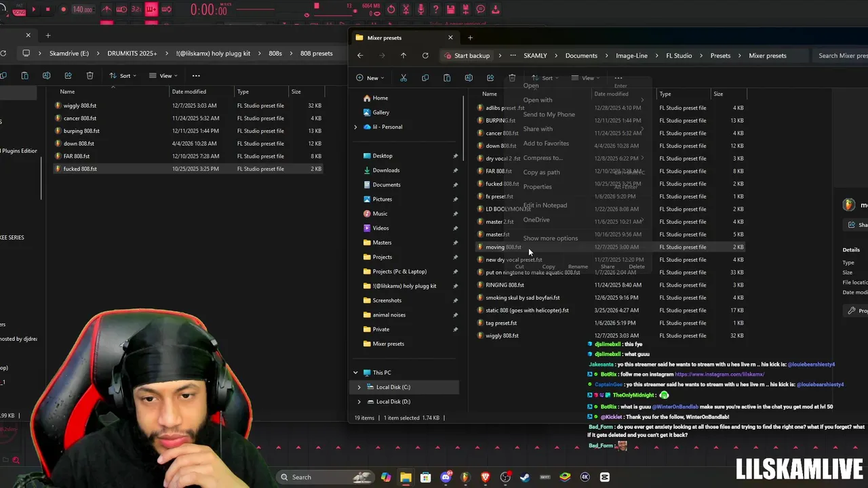The height and width of the screenshot is (488, 868).
Task: Open New dropdown in Mixer presets toolbar
Action: [370, 78]
